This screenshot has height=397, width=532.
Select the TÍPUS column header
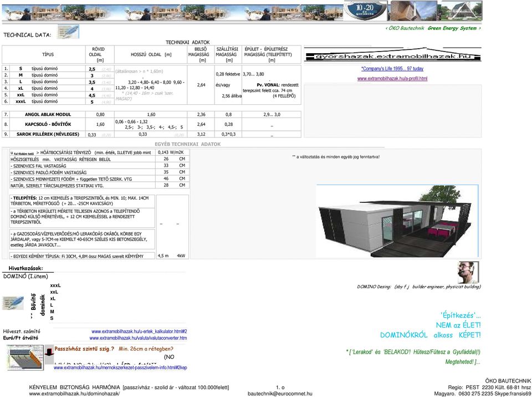tap(48, 54)
